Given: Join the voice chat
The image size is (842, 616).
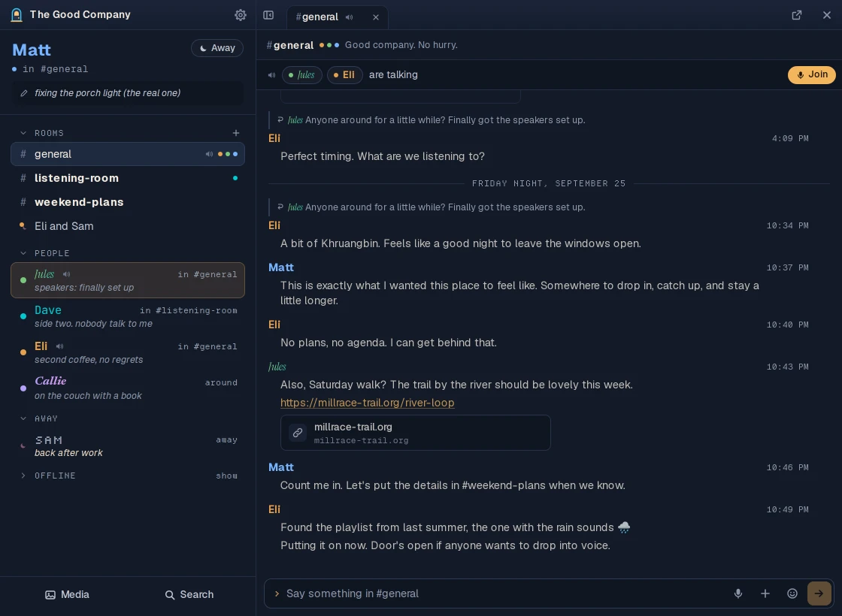Looking at the screenshot, I should click(811, 75).
